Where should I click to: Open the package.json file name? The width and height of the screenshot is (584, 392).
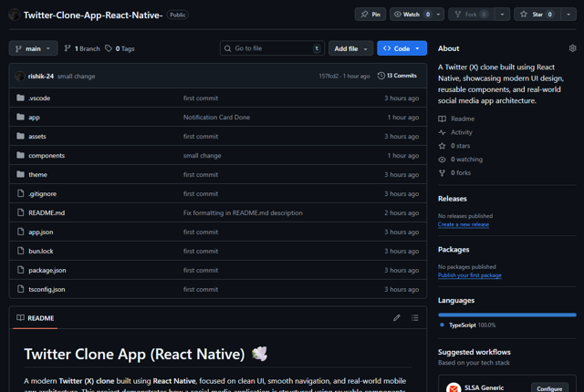47,270
